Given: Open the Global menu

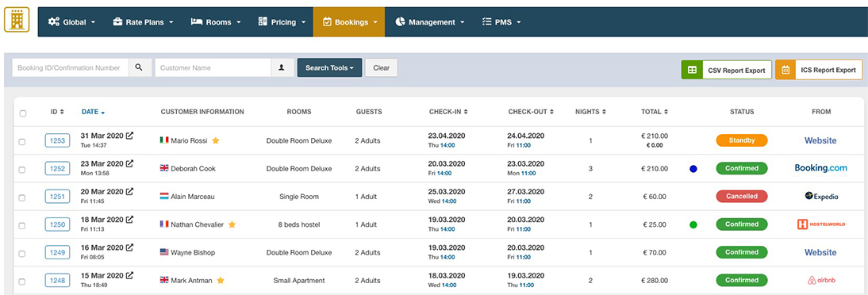Looking at the screenshot, I should pos(71,22).
